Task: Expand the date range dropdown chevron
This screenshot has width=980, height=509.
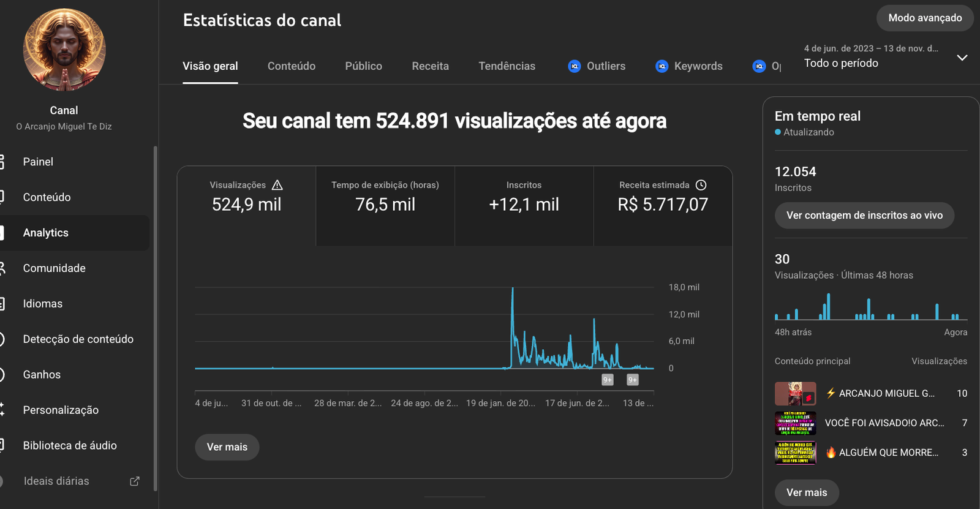Action: tap(962, 58)
